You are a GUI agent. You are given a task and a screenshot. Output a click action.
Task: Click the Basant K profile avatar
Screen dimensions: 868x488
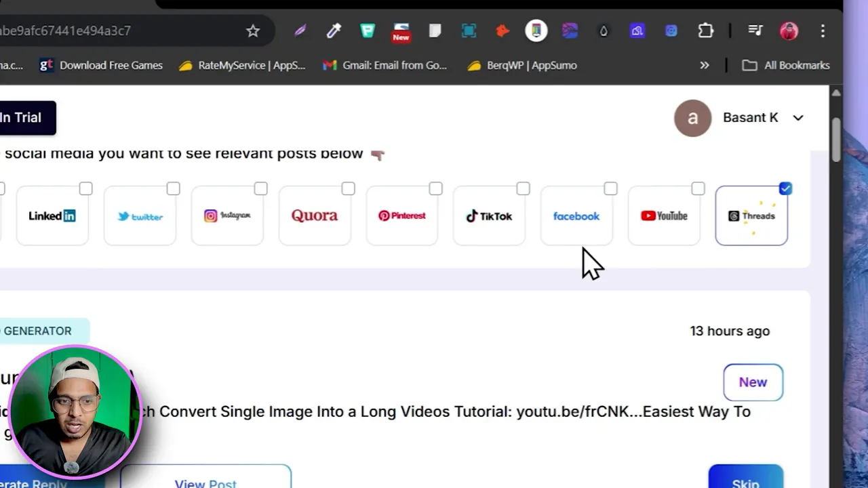click(692, 118)
